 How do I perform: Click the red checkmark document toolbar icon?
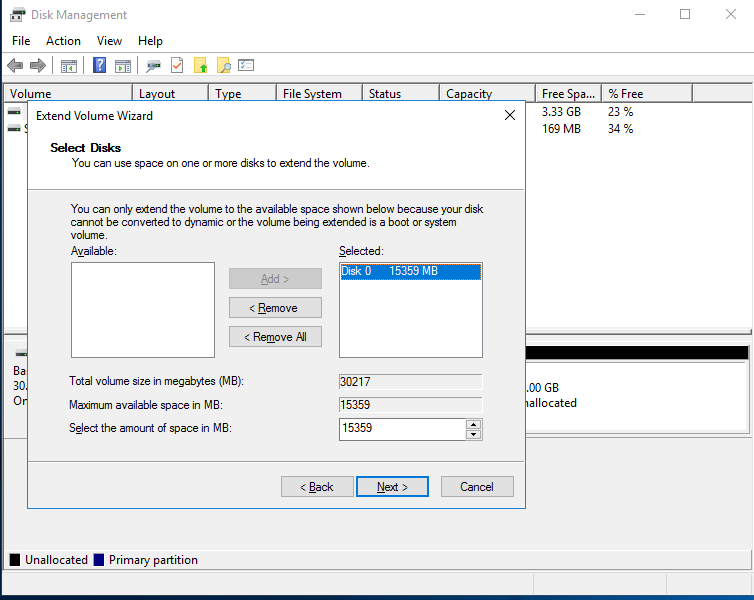(177, 66)
